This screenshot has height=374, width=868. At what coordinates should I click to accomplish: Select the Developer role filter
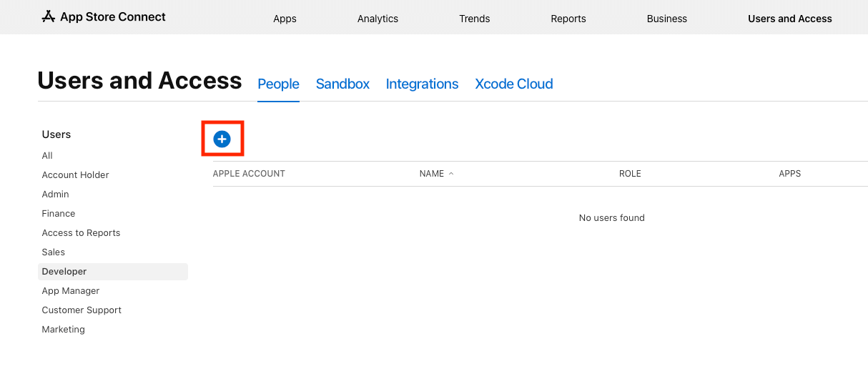(113, 272)
